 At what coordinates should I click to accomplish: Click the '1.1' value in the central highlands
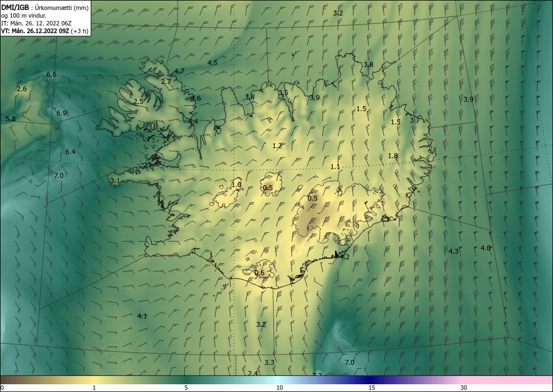(x=336, y=167)
